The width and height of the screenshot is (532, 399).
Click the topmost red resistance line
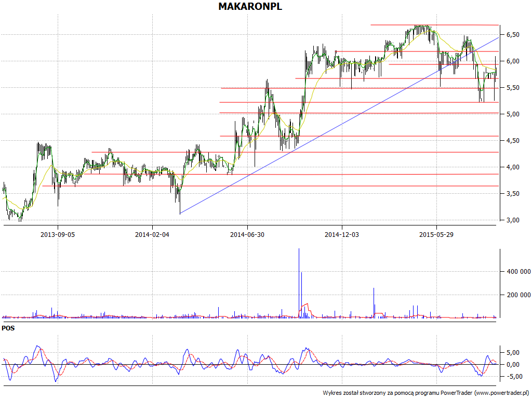[435, 25]
